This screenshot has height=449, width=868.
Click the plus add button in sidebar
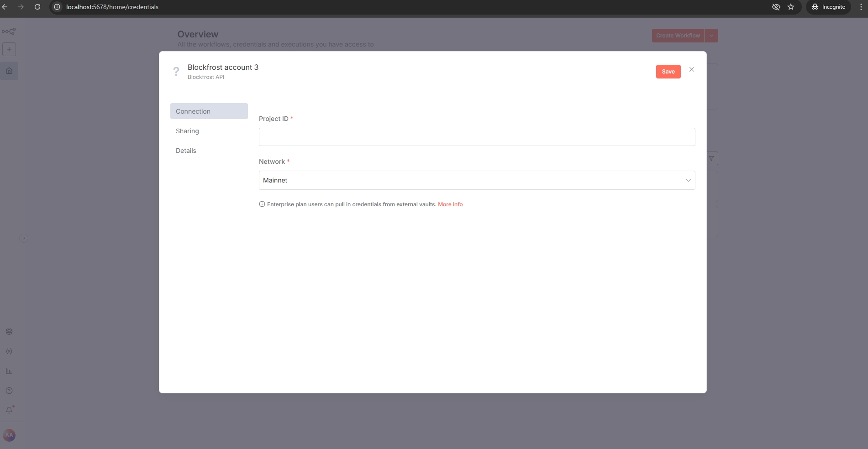[x=9, y=49]
